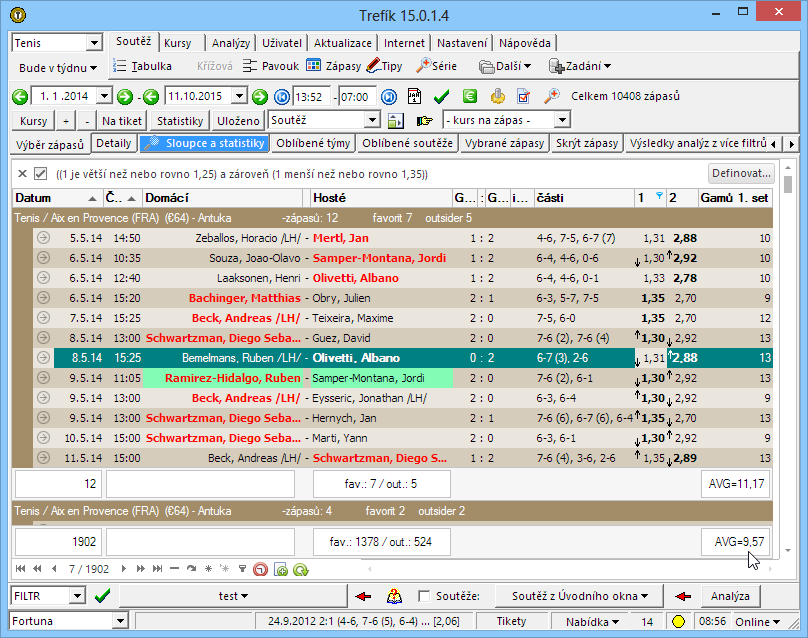Remove filter condition with X icon

pos(22,173)
